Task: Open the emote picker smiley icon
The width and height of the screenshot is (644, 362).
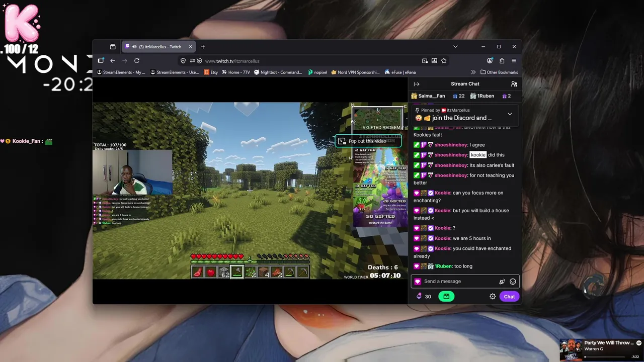Action: click(513, 282)
